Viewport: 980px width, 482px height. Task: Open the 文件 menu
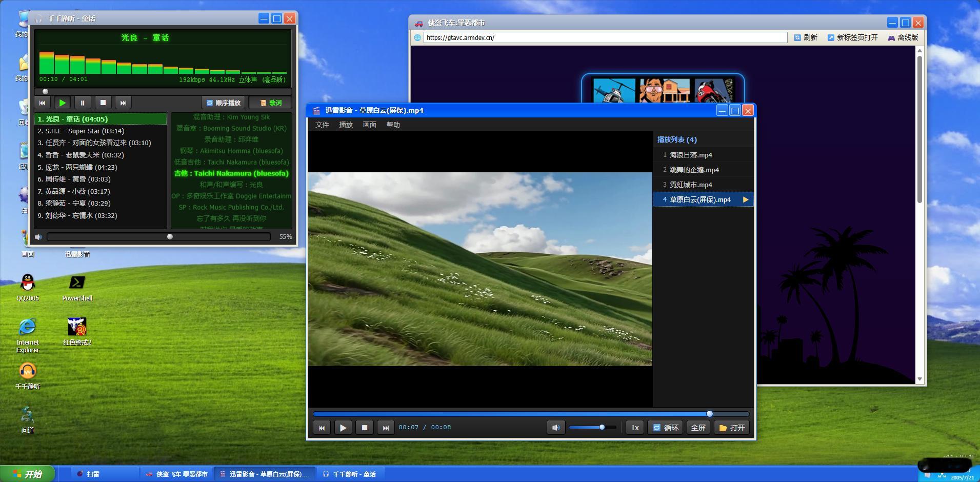coord(322,125)
